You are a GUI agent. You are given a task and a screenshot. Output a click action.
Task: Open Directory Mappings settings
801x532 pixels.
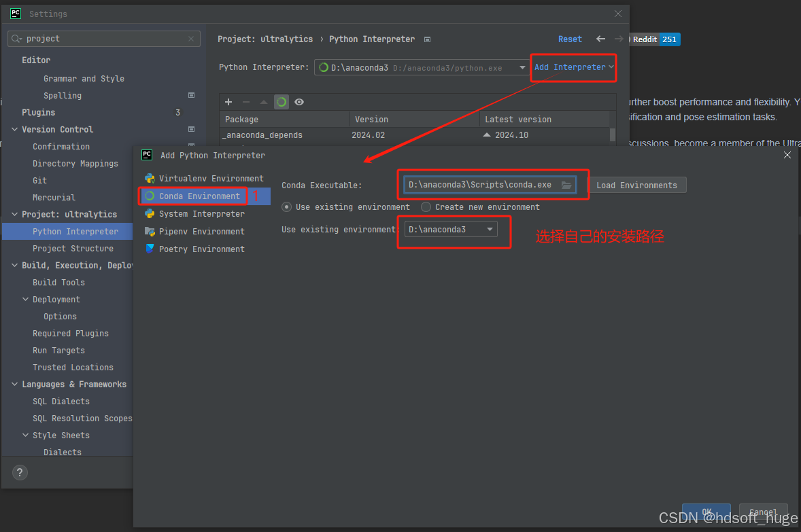click(75, 163)
